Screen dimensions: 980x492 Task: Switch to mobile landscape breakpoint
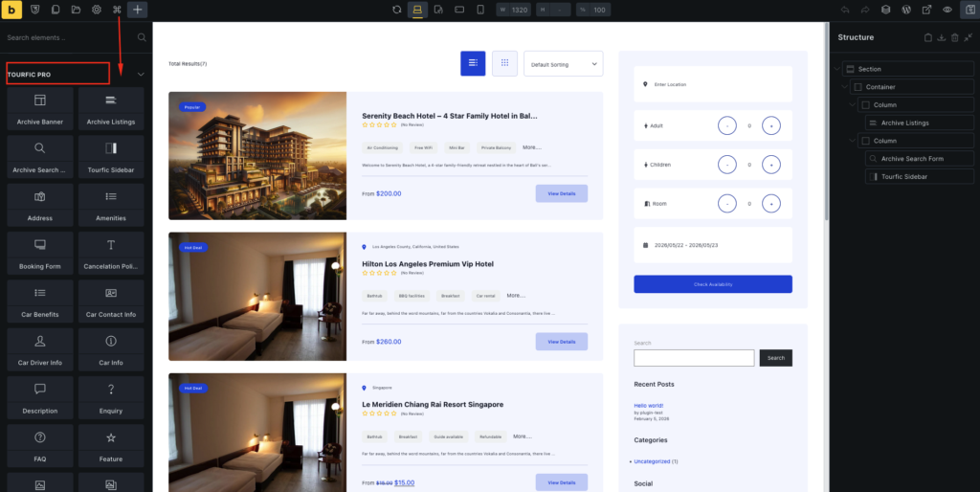point(459,10)
